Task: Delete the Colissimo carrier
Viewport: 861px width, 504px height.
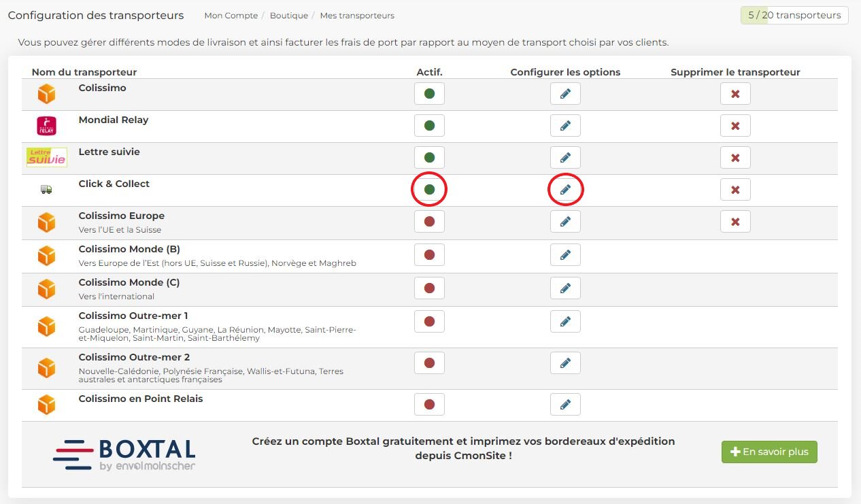Action: pos(735,94)
